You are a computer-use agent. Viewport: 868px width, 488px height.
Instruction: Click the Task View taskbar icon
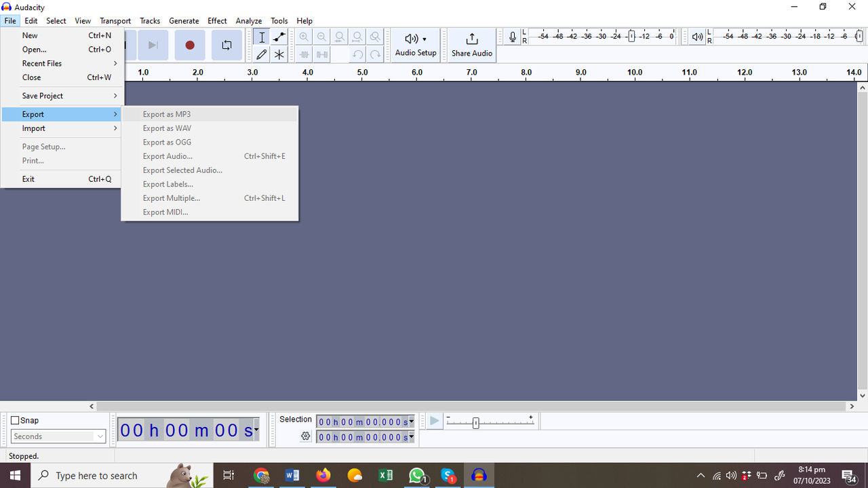point(229,475)
